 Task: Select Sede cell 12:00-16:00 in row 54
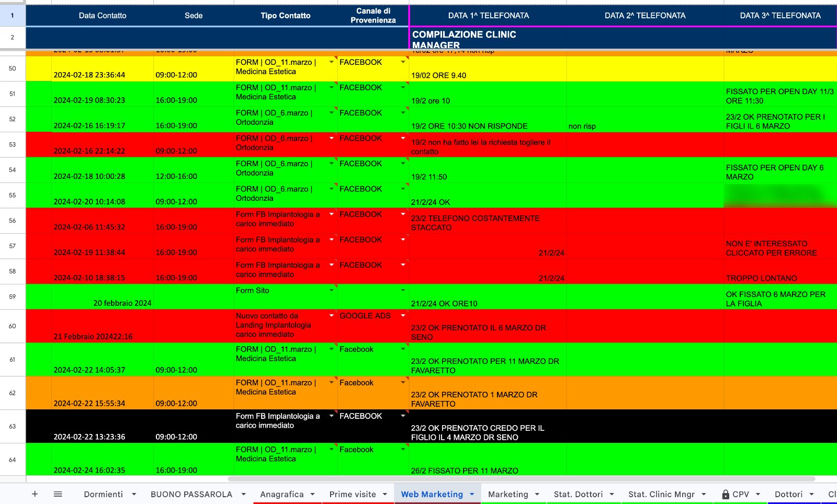click(194, 170)
